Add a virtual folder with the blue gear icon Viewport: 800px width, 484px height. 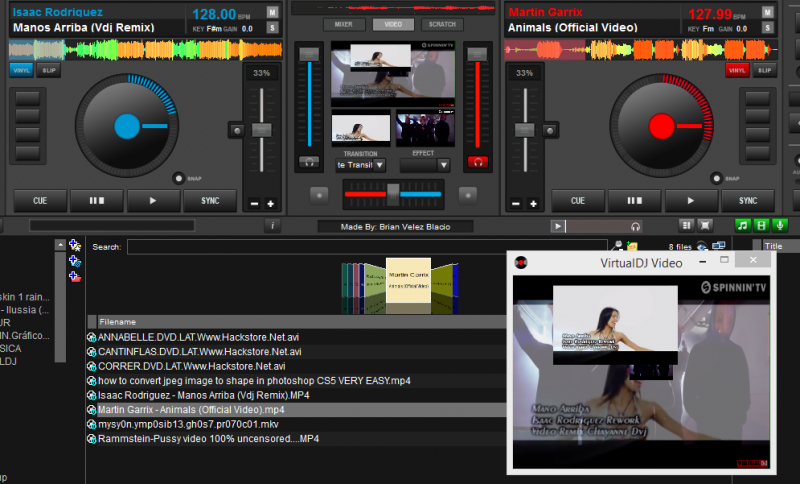coord(75,261)
